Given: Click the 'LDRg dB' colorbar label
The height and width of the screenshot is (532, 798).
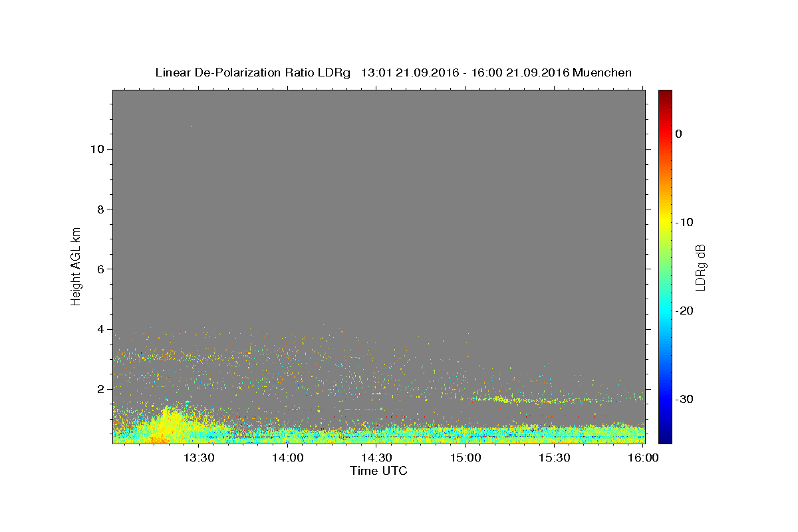Looking at the screenshot, I should coord(700,267).
